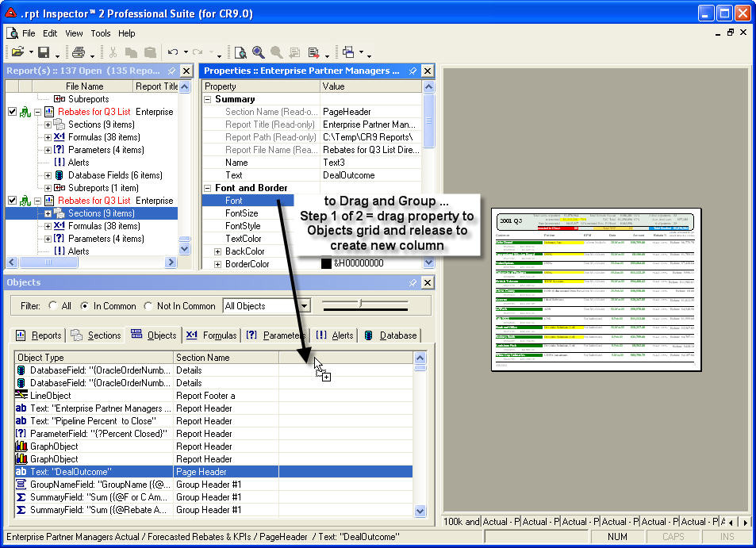Select the Not In Common radio button

pos(148,305)
